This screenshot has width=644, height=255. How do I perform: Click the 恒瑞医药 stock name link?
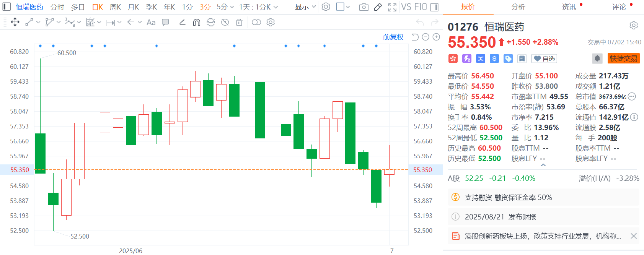(x=29, y=7)
